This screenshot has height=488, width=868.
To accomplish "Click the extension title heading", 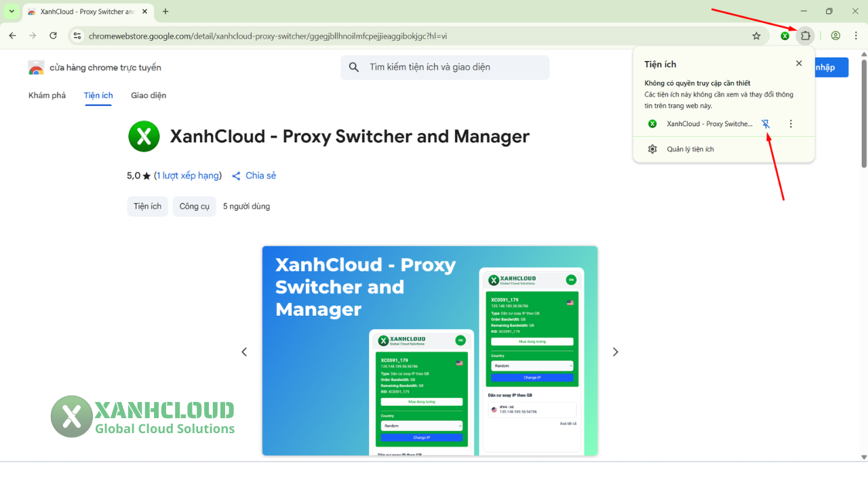I will [x=349, y=136].
